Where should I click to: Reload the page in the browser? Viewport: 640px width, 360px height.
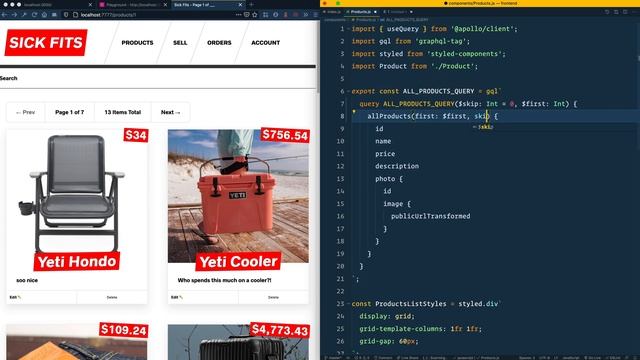(34, 15)
